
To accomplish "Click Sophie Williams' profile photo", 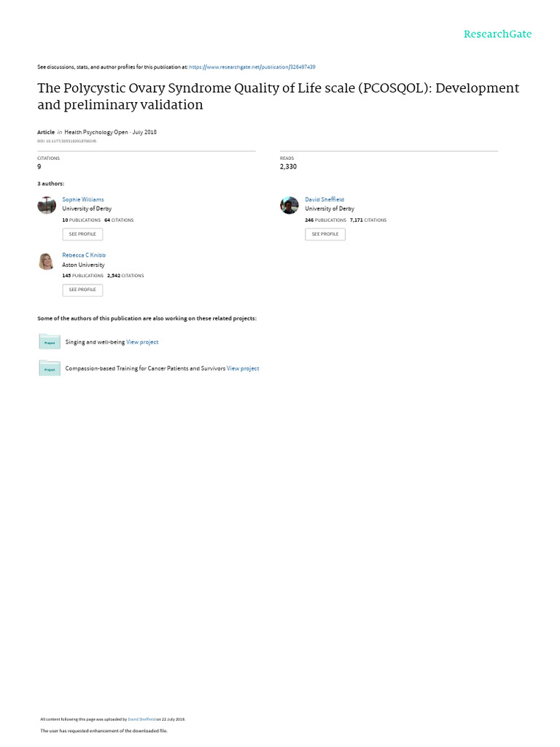I will [47, 205].
